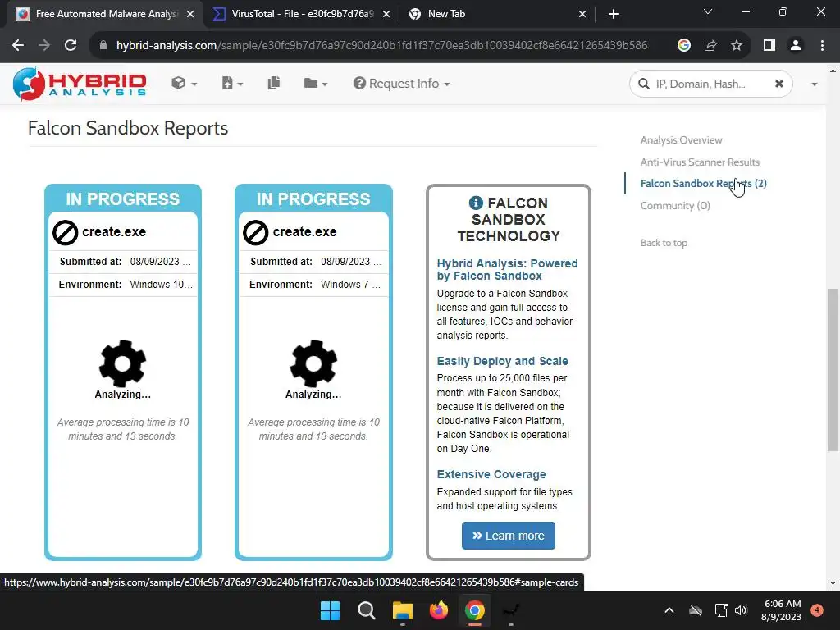Open the cube sandbox dropdown in navbar
The height and width of the screenshot is (630, 840).
184,84
